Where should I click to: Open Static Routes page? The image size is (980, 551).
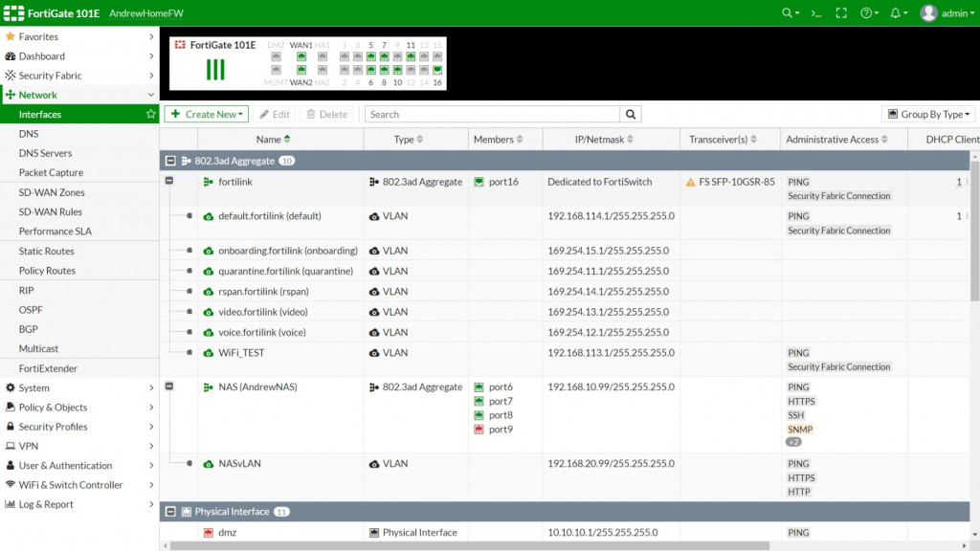(x=46, y=252)
